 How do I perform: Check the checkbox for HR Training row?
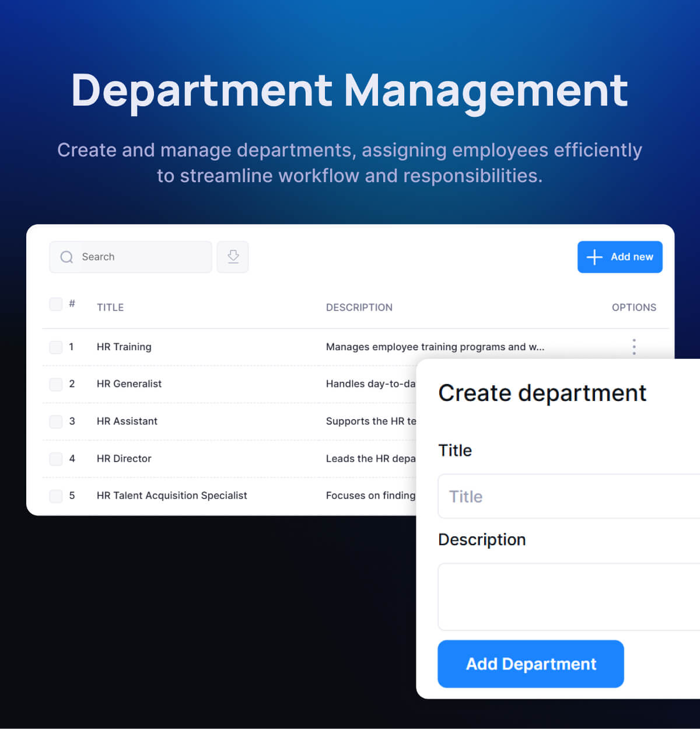point(55,347)
